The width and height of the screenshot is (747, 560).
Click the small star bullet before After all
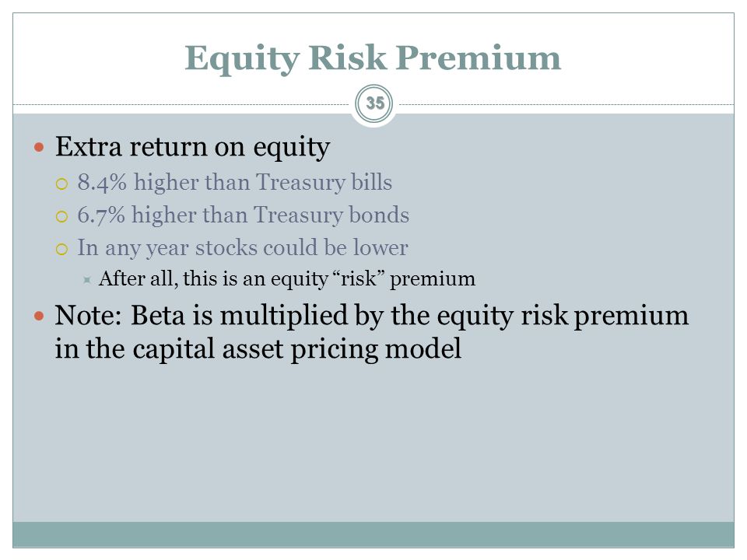[86, 280]
